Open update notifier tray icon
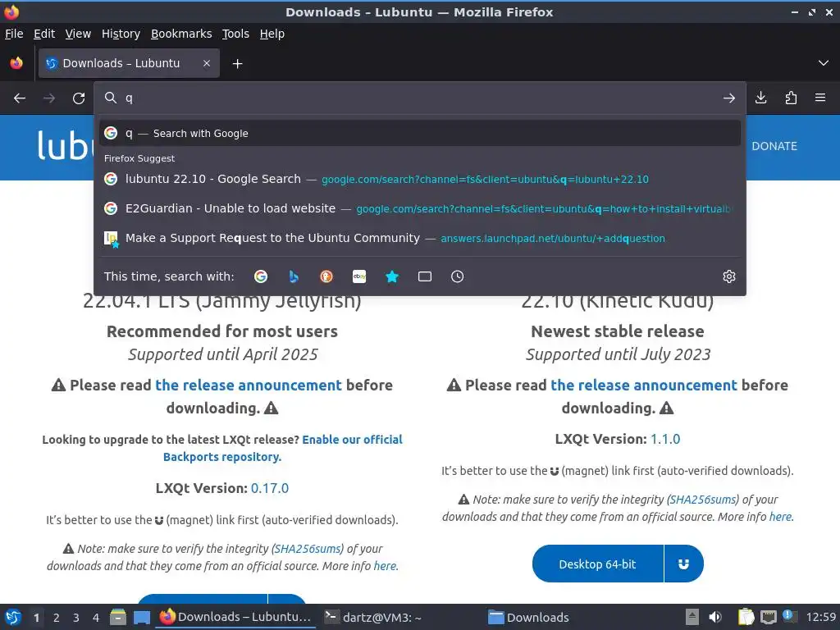Viewport: 840px width, 630px height. click(790, 617)
